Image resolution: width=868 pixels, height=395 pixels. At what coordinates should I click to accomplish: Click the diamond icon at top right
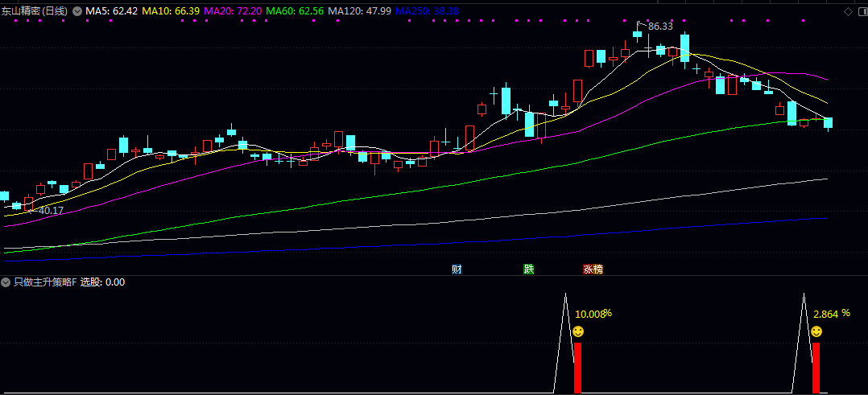(848, 11)
